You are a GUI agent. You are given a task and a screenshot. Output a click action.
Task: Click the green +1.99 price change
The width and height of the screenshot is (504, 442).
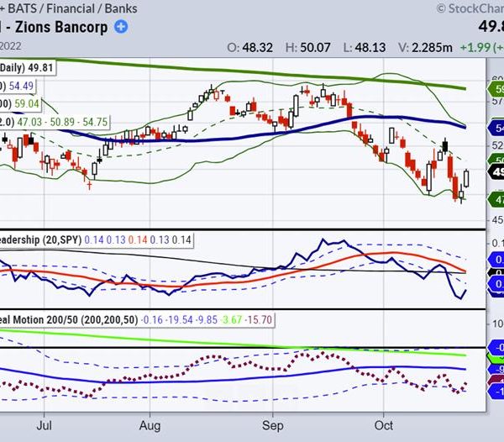pyautogui.click(x=475, y=48)
